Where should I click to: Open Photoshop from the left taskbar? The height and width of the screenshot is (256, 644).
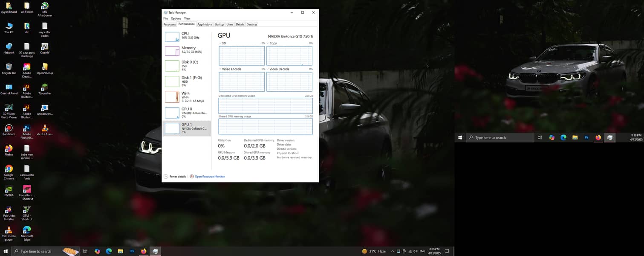(132, 251)
